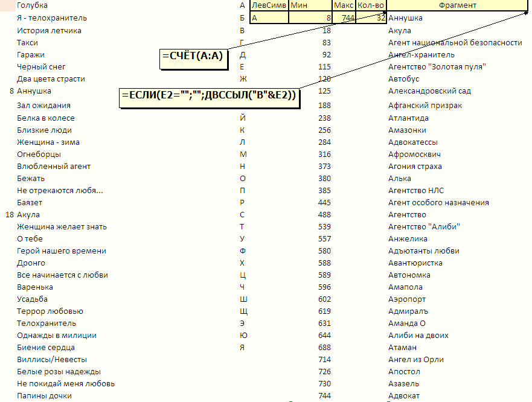Viewport: 532px width, 402px height.
Task: Click the cell Адмиралъ
Action: pos(408,311)
